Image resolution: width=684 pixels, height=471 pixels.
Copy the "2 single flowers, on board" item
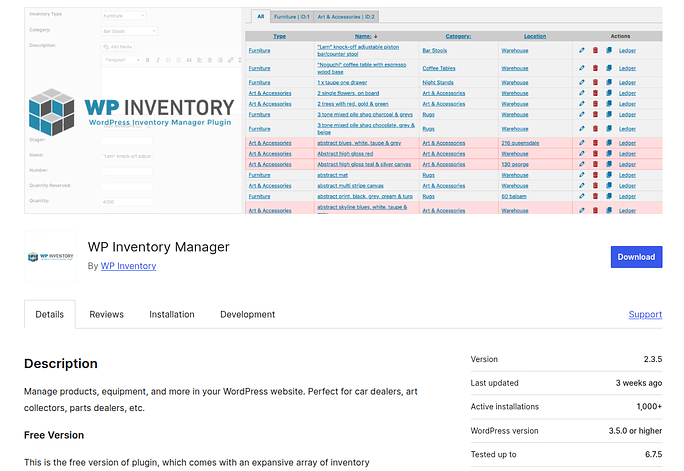point(609,93)
